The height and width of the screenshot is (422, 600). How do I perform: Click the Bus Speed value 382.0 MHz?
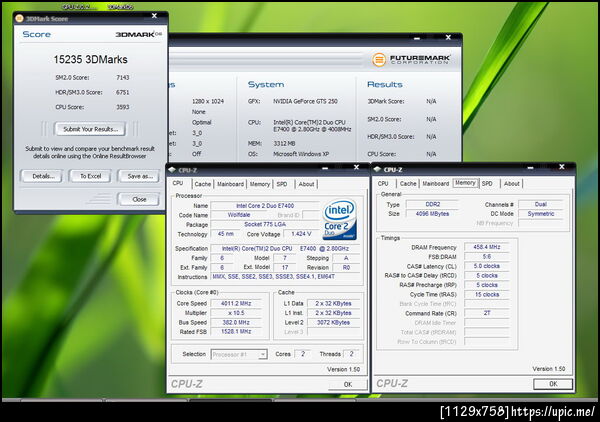click(x=236, y=323)
